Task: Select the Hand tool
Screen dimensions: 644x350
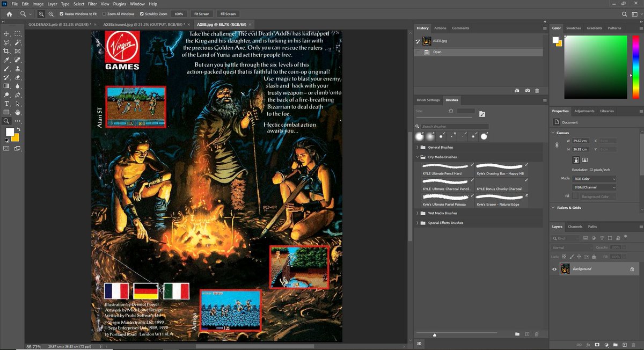Action: click(18, 112)
